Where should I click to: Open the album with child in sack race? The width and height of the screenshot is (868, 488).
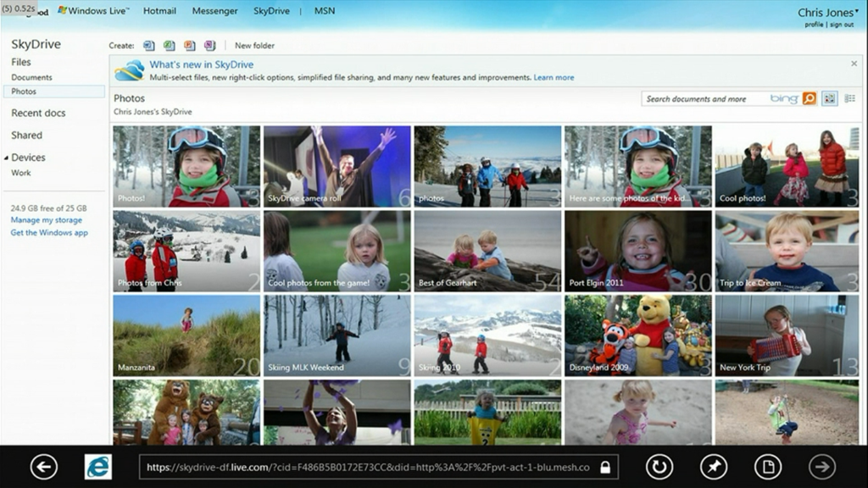pyautogui.click(x=487, y=413)
